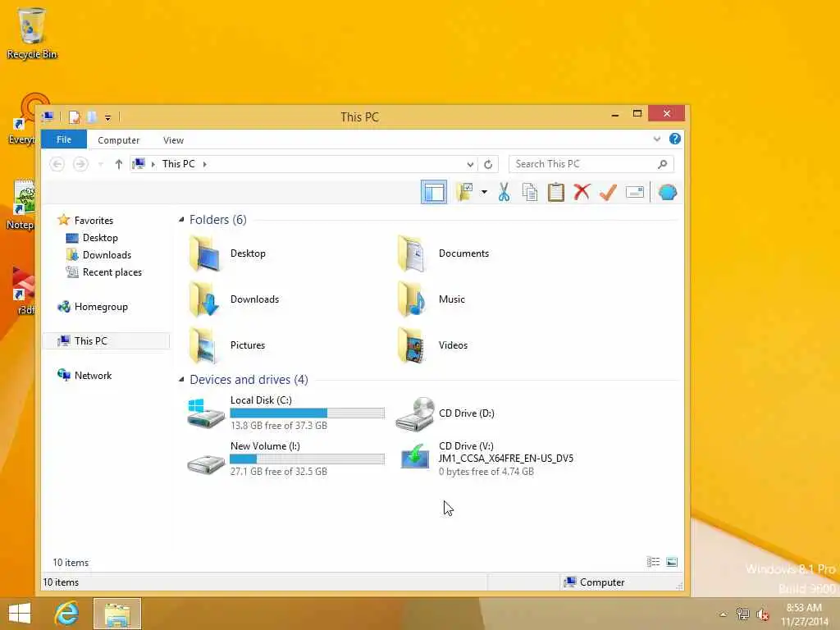The height and width of the screenshot is (630, 840).
Task: Open the View ribbon tab
Action: (x=173, y=139)
